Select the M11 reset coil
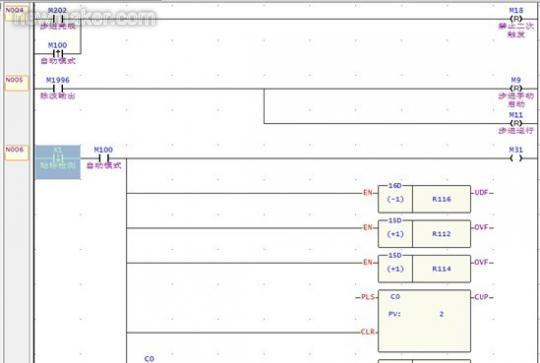540x363 pixels. (x=516, y=123)
